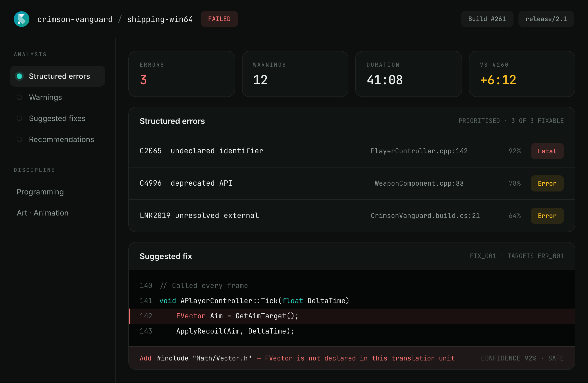Image resolution: width=588 pixels, height=383 pixels.
Task: Go to Suggested fixes sidebar label
Action: [x=57, y=118]
